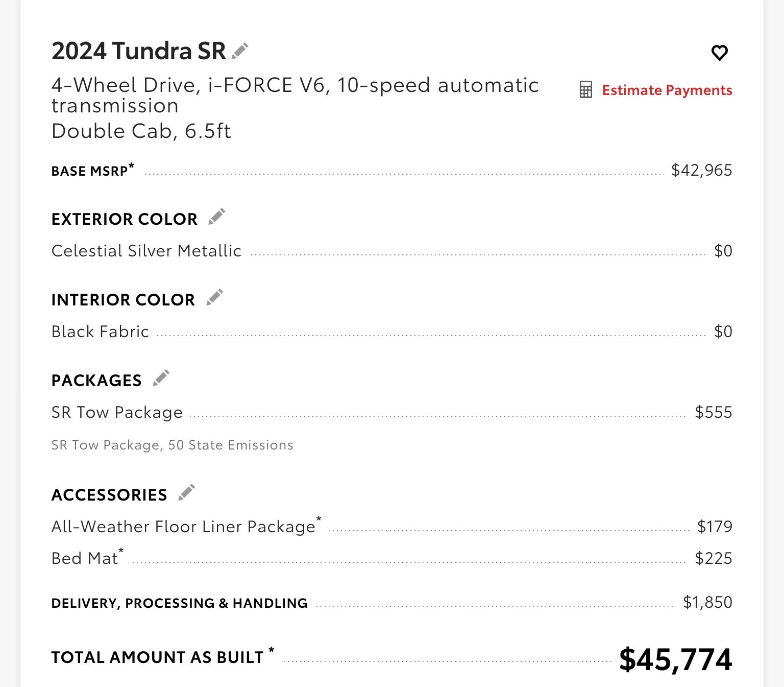This screenshot has width=784, height=687.
Task: Edit Accessories using its pencil icon
Action: (187, 492)
